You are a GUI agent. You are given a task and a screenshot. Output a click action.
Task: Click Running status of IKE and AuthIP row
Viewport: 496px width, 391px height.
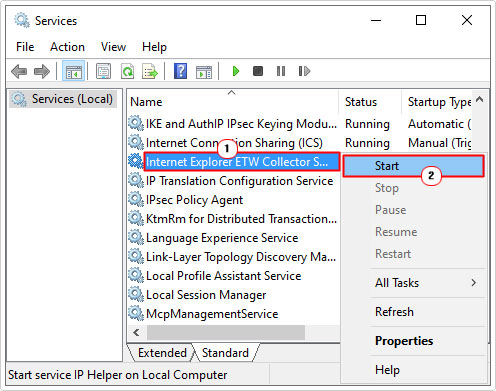(367, 124)
